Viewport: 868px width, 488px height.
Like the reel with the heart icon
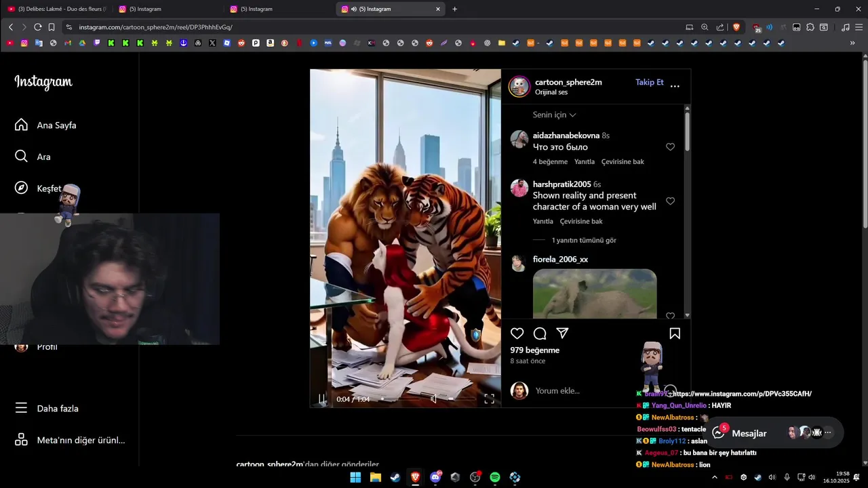(517, 333)
